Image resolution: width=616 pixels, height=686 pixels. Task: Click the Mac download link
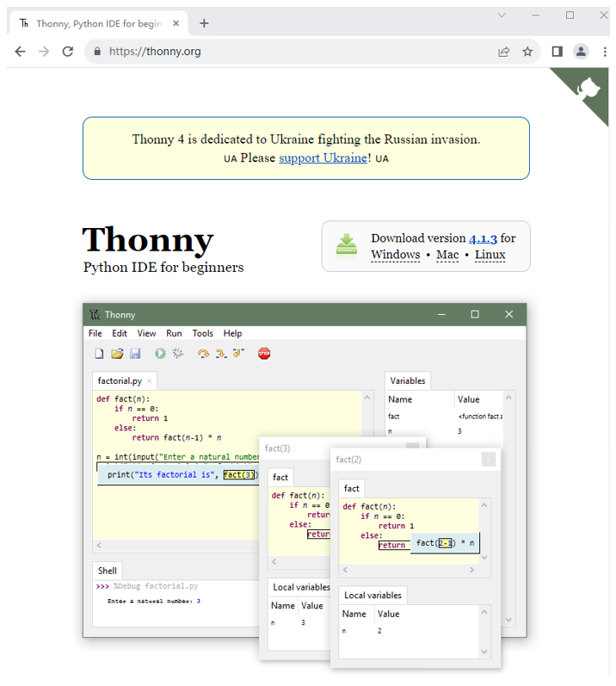[x=447, y=255]
